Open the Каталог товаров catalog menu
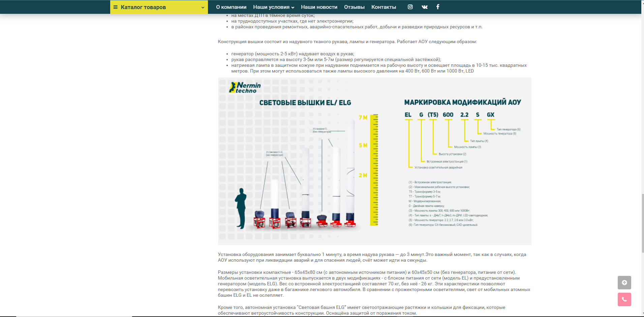 coord(143,7)
